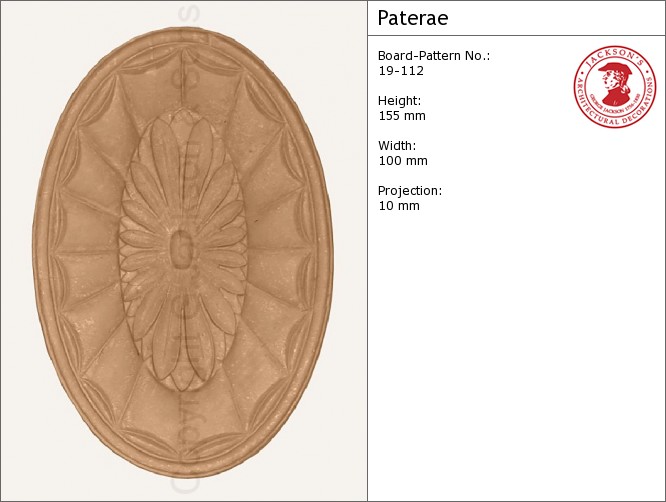Click the pattern number 19-112
Viewport: 666px width, 502px height.
click(400, 71)
